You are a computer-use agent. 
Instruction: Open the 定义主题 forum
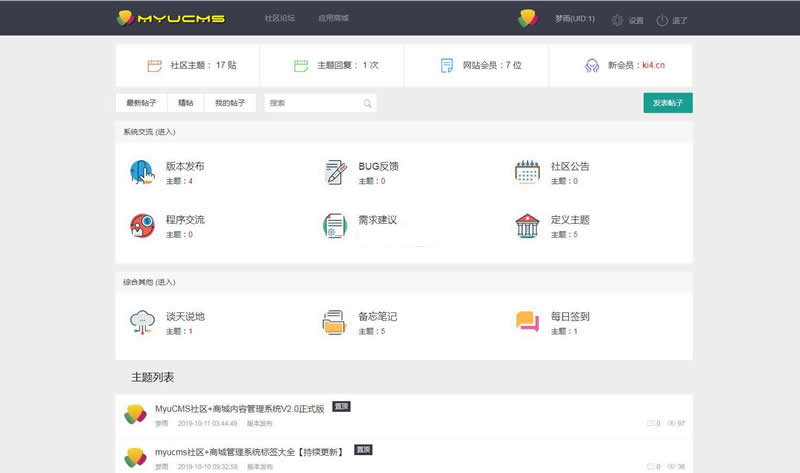pos(570,219)
